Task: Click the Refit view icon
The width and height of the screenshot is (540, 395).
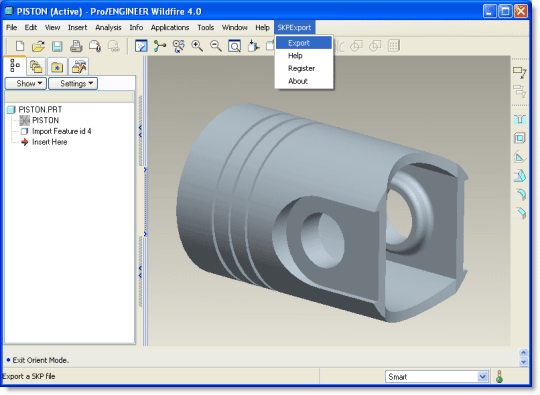Action: [x=235, y=46]
